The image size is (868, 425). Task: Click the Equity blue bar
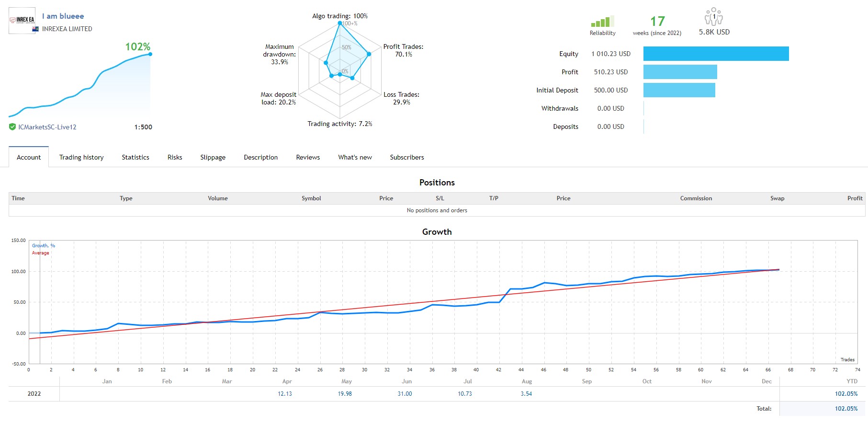(716, 54)
